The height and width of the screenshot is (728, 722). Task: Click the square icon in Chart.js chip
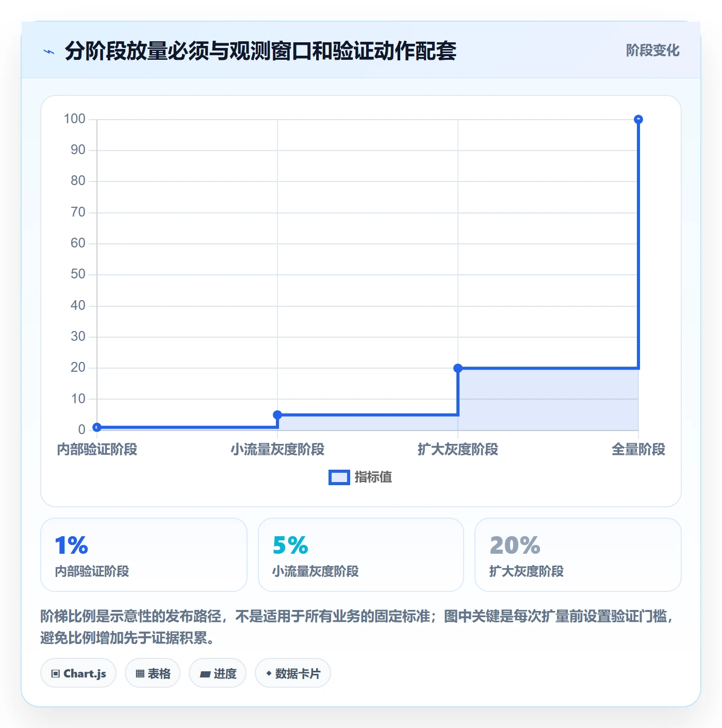click(x=56, y=673)
